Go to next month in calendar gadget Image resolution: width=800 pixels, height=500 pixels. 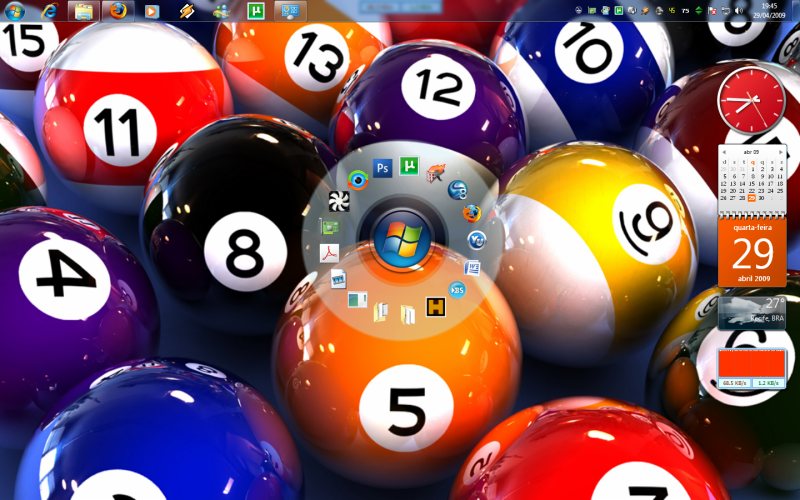click(x=780, y=152)
